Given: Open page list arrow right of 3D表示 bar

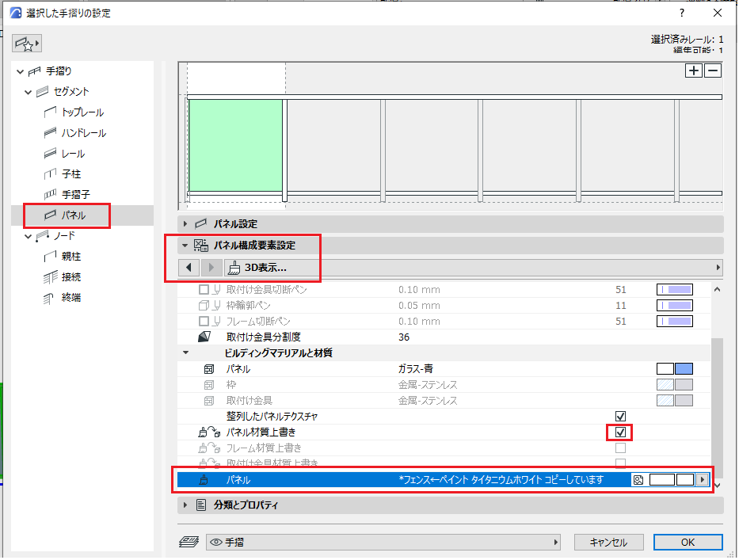Looking at the screenshot, I should [x=718, y=268].
